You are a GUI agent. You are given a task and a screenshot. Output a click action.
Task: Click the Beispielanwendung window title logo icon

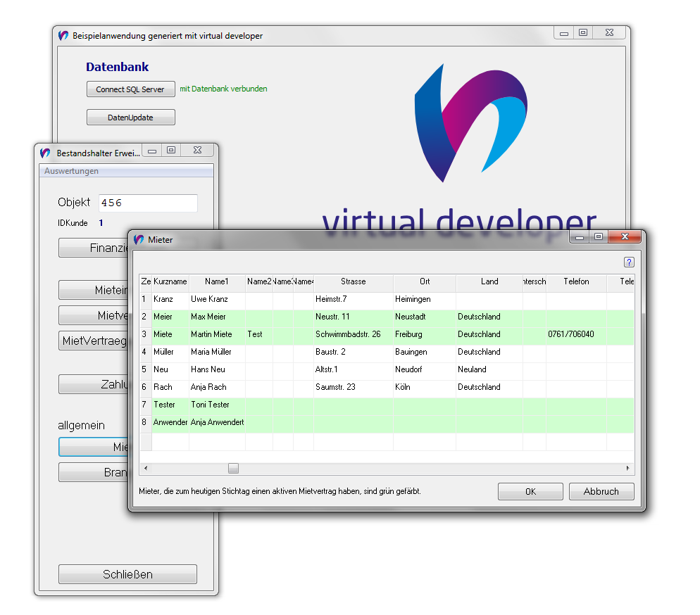(x=63, y=36)
